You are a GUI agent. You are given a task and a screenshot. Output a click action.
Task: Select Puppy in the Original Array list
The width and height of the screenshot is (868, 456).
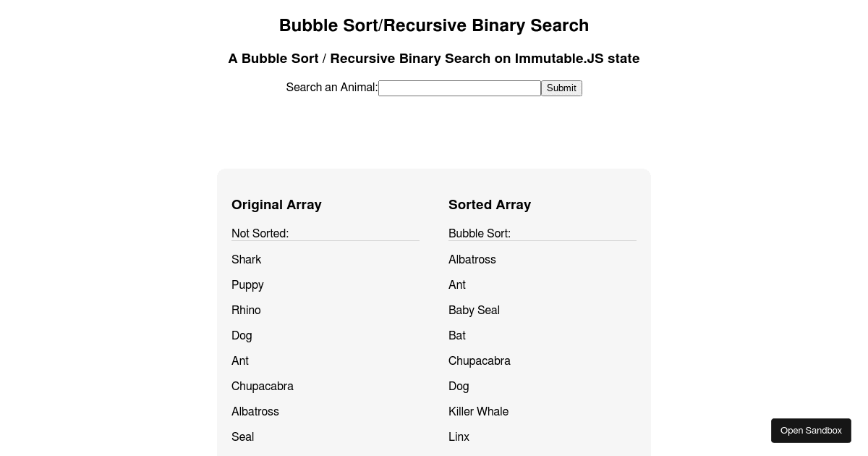[247, 284]
